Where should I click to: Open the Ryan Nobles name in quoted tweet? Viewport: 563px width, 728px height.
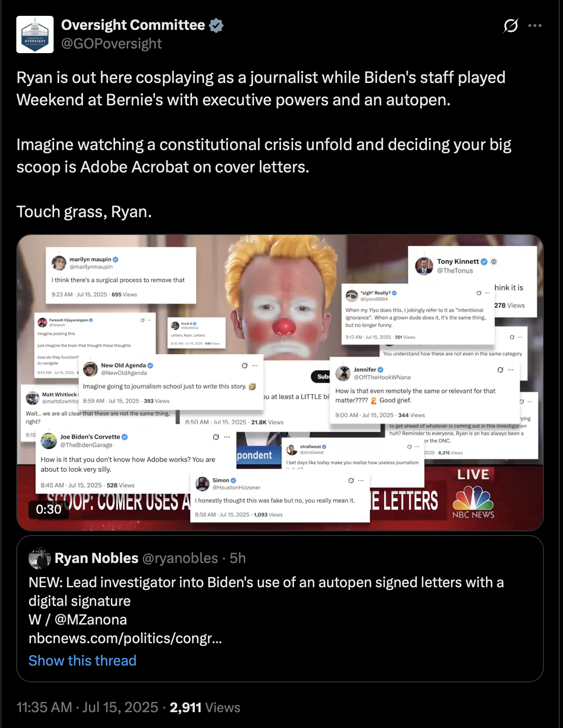(x=96, y=558)
